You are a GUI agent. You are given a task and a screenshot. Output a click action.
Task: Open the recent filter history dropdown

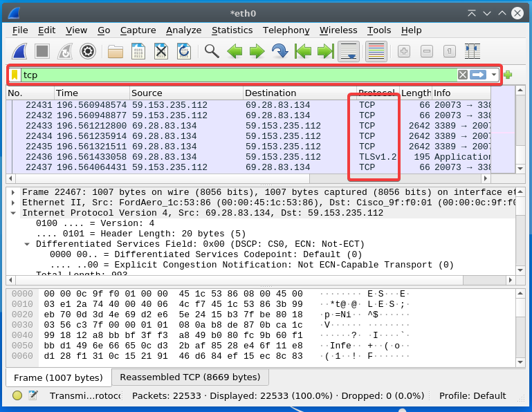tap(494, 75)
